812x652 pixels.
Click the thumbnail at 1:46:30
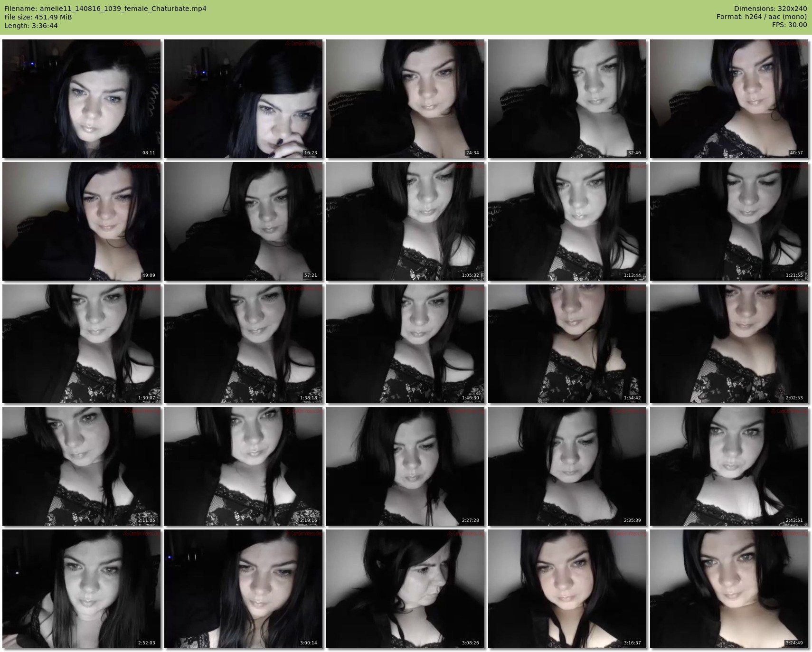(406, 344)
